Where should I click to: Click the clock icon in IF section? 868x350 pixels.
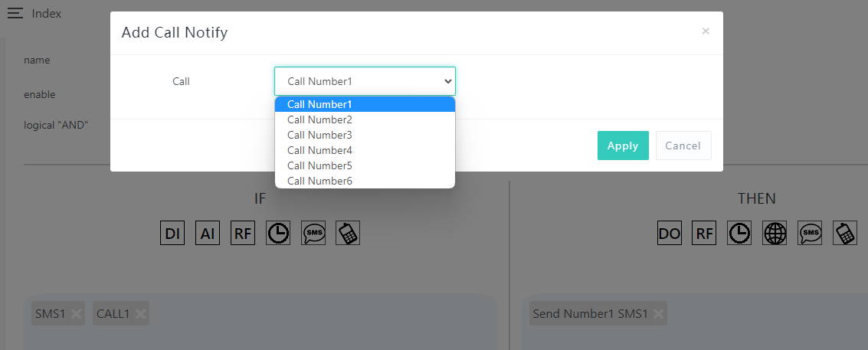(x=278, y=234)
